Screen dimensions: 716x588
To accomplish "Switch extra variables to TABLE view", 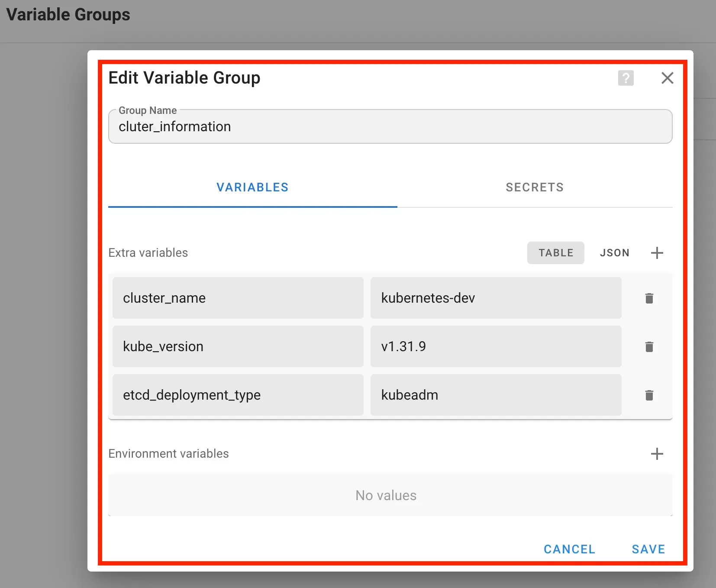I will coord(556,253).
